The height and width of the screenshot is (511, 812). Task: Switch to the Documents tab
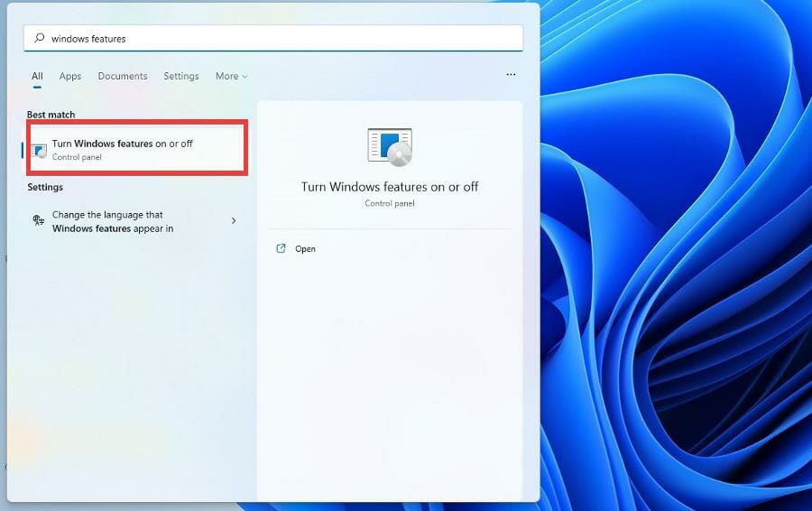[122, 76]
